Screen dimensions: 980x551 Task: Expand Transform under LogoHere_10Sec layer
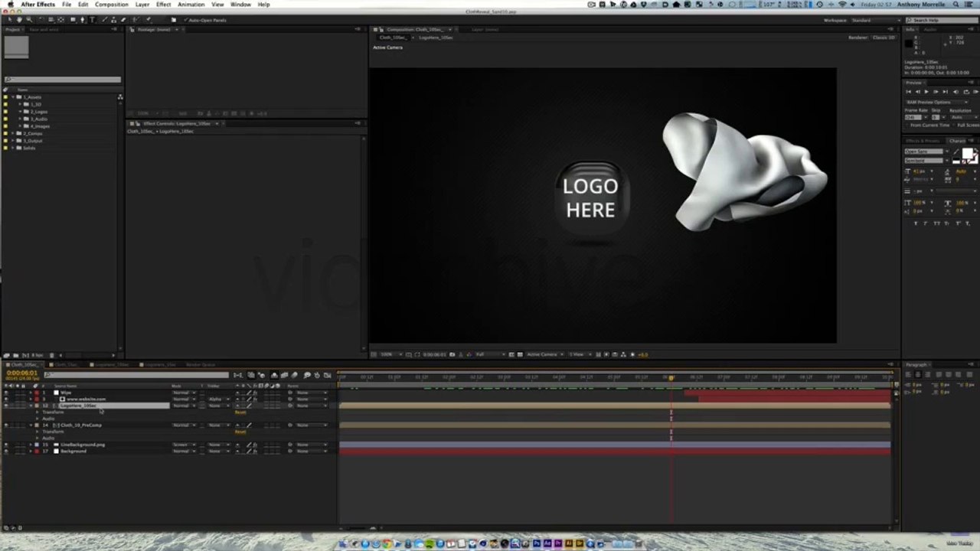click(38, 412)
